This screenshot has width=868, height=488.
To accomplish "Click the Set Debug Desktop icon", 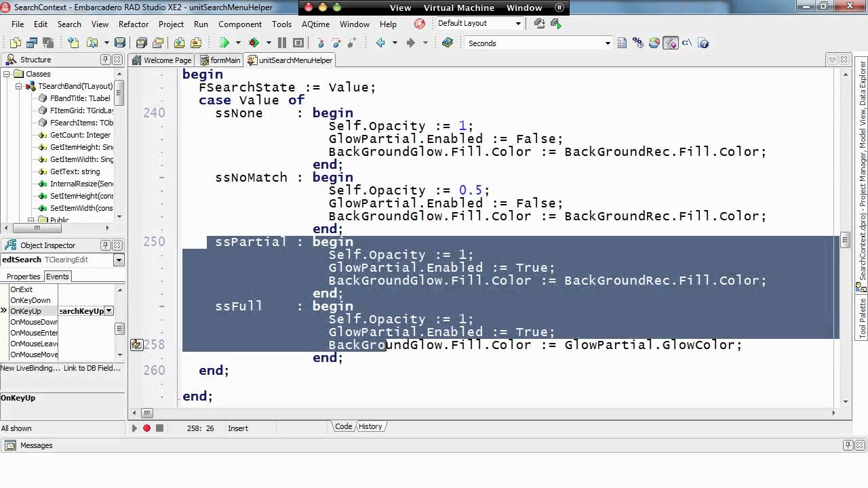I will (556, 23).
